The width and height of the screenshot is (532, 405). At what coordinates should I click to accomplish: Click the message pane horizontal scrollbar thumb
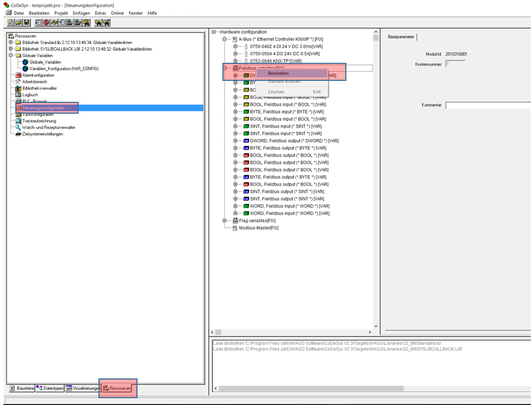click(x=311, y=388)
